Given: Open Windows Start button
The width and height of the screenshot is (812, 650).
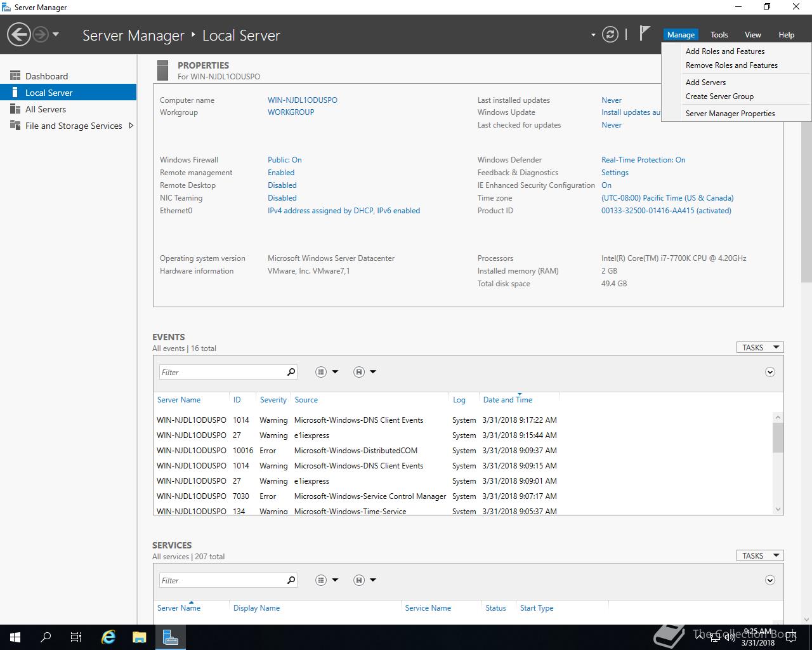Looking at the screenshot, I should [15, 637].
